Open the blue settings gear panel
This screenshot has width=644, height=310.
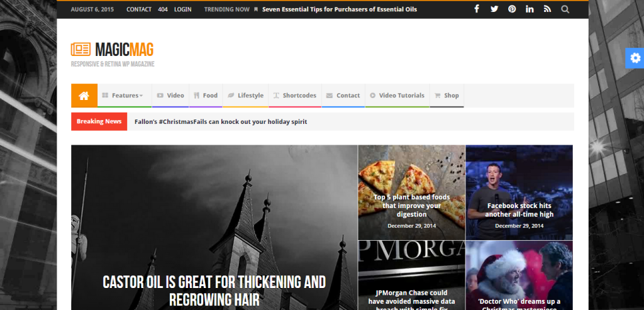[635, 58]
